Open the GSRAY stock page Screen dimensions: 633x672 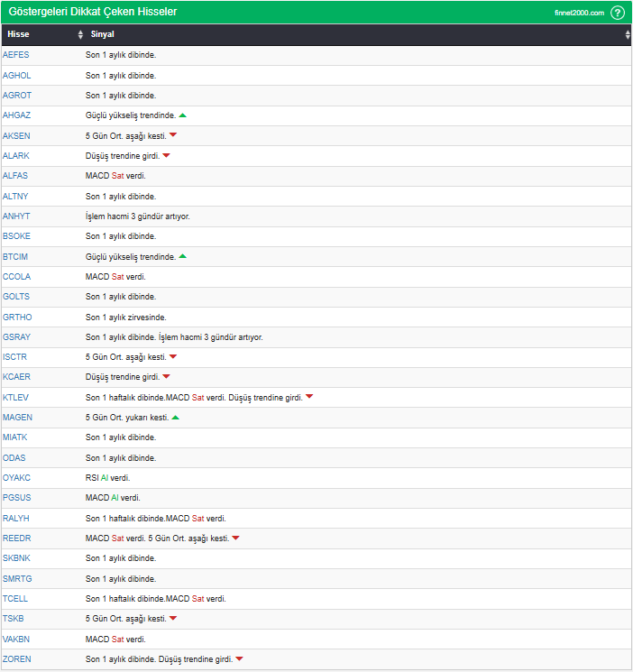(x=17, y=336)
